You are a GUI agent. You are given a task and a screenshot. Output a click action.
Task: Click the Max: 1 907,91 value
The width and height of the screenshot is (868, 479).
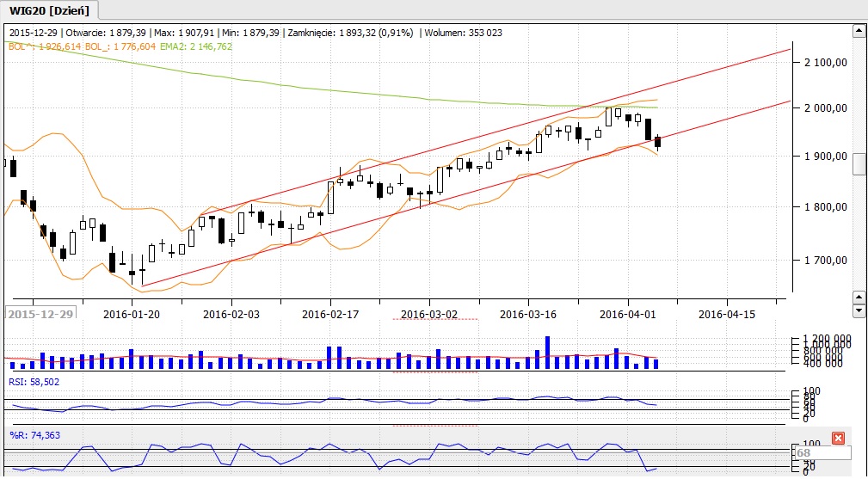point(182,33)
